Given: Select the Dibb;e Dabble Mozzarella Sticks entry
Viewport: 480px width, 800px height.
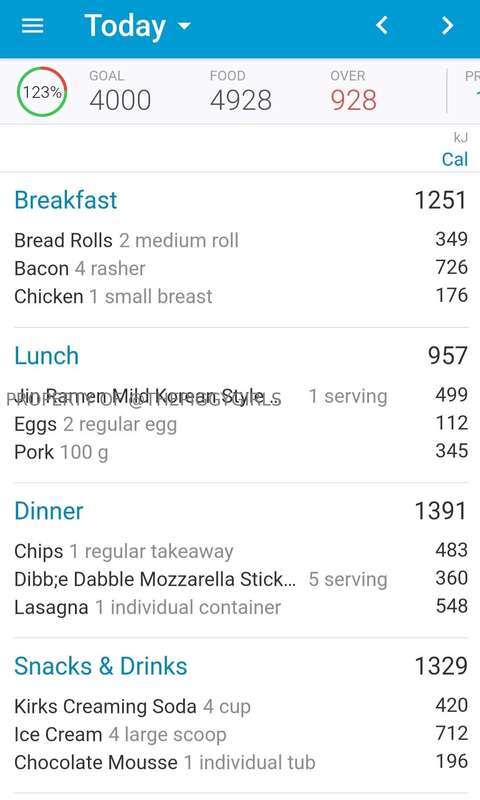Looking at the screenshot, I should pyautogui.click(x=241, y=579).
